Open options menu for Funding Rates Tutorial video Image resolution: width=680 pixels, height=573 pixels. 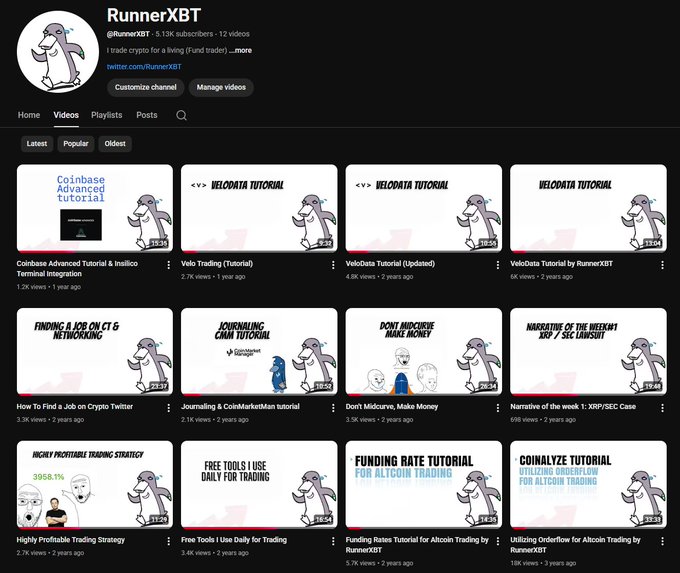pos(497,541)
